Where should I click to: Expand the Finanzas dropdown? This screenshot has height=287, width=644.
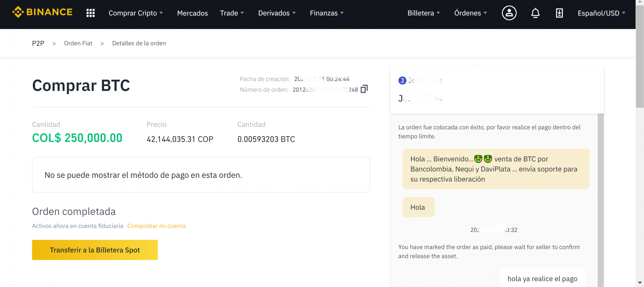click(x=327, y=13)
